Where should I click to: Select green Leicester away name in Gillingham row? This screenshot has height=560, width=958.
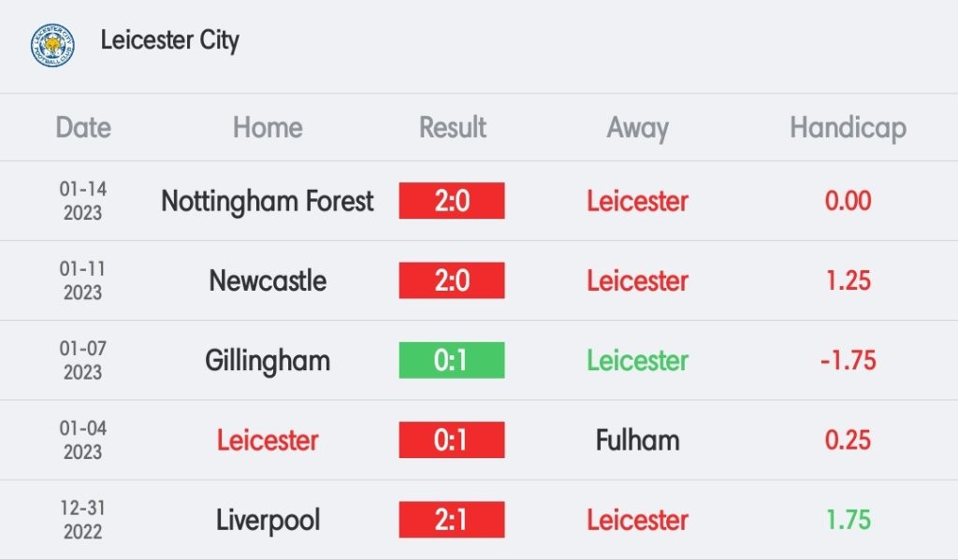tap(637, 360)
